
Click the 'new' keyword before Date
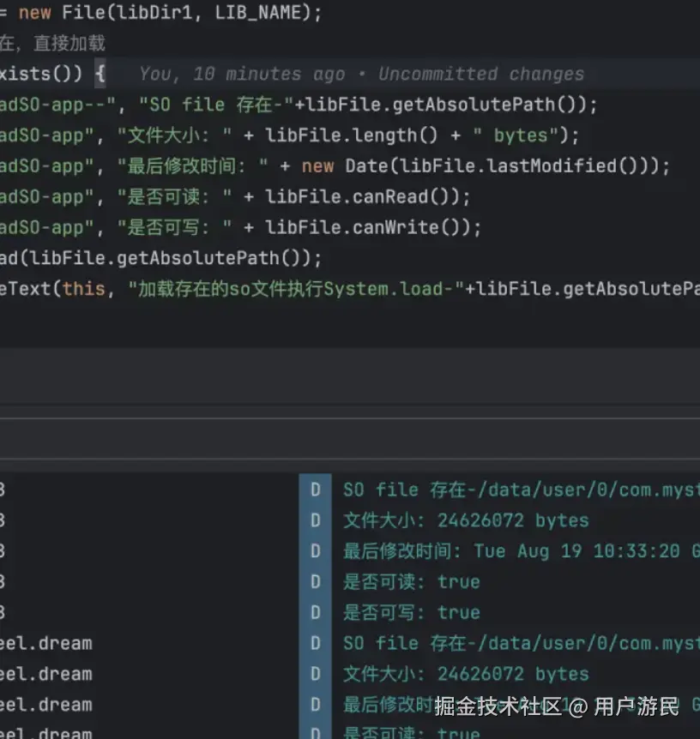pyautogui.click(x=317, y=166)
